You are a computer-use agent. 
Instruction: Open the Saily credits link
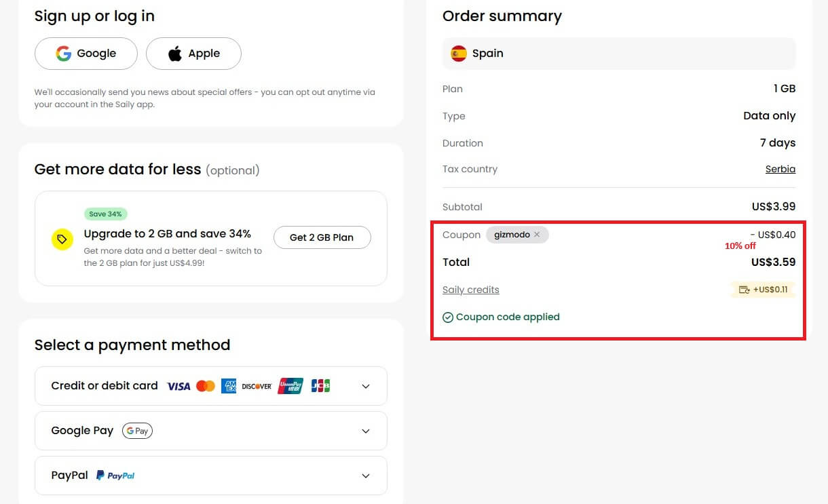click(470, 290)
